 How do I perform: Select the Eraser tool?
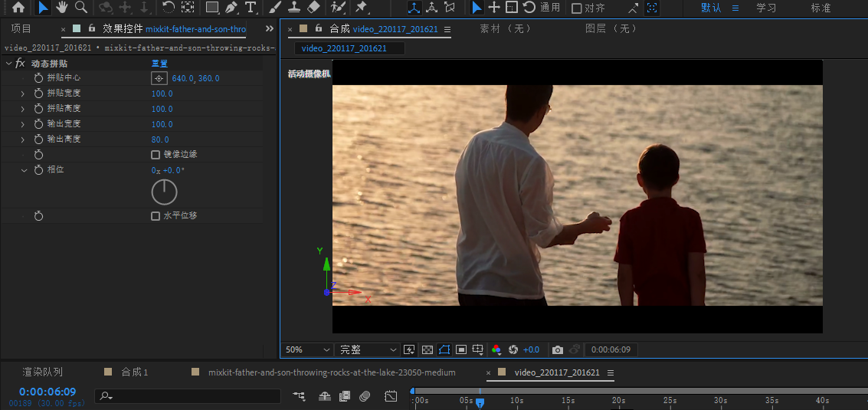coord(313,7)
